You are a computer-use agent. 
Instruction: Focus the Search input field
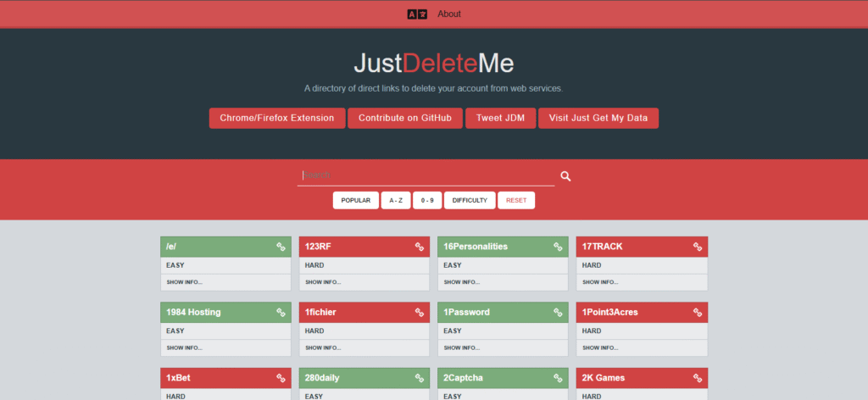426,175
